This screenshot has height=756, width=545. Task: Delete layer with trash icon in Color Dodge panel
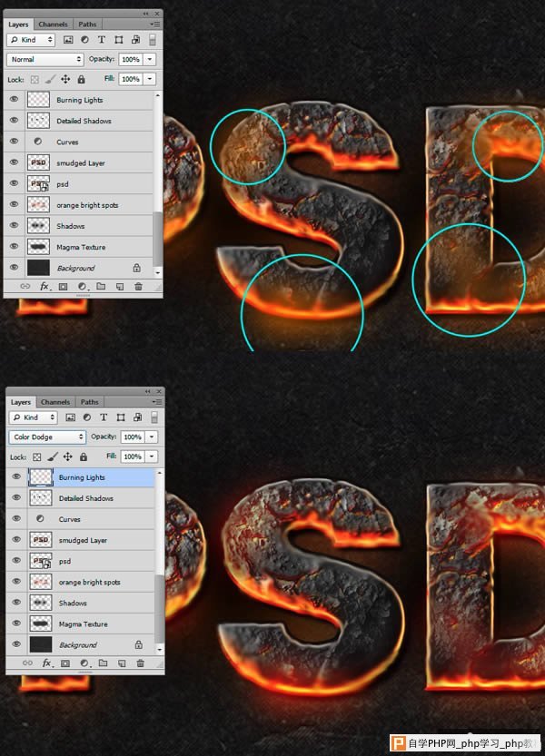[x=141, y=663]
